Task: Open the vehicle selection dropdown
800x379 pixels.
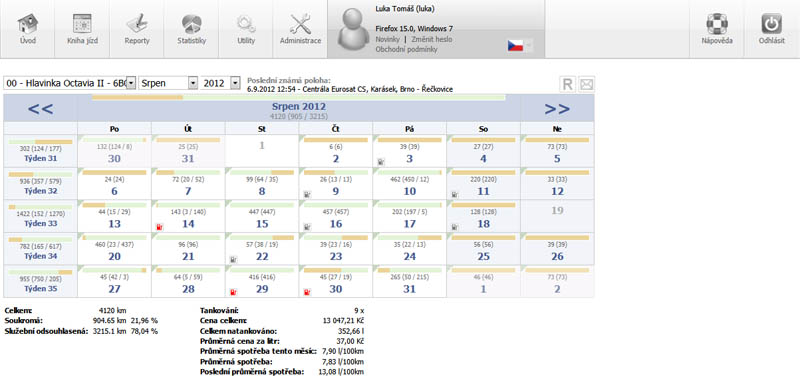Action: tap(131, 83)
